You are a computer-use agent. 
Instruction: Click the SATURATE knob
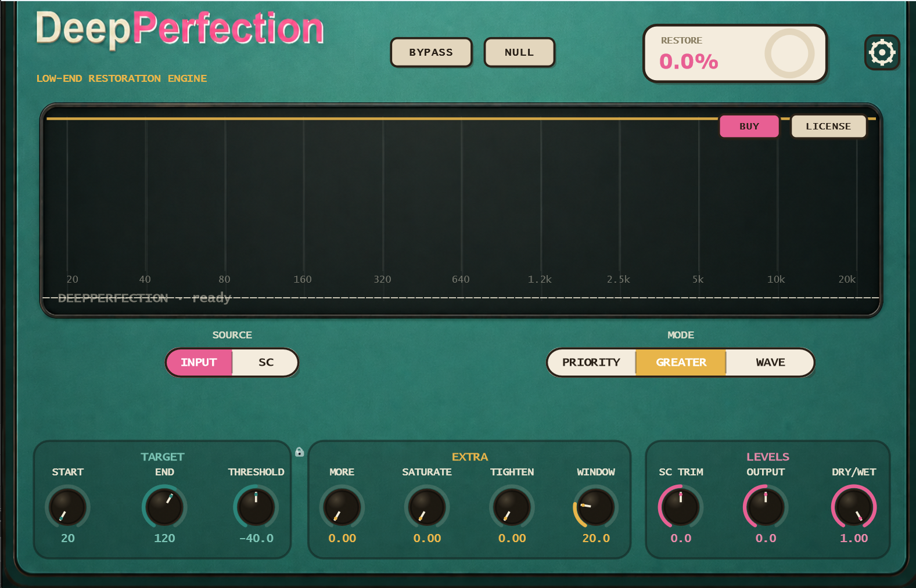pyautogui.click(x=427, y=507)
